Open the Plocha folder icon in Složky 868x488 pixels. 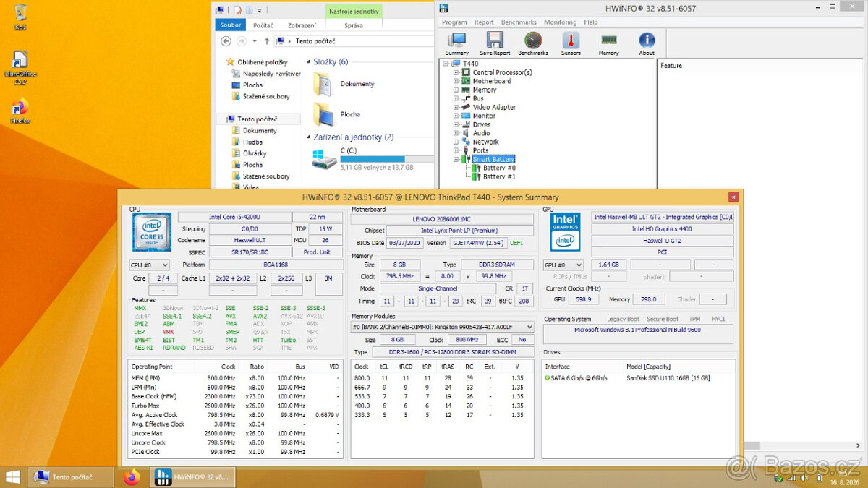[323, 114]
